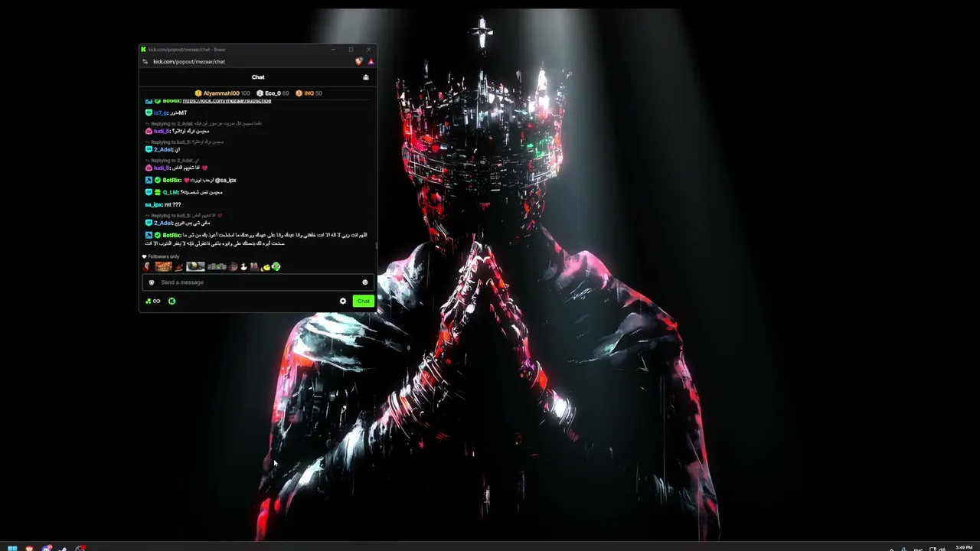Insert the orange banner emote
Screen dimensions: 980x551
163,266
